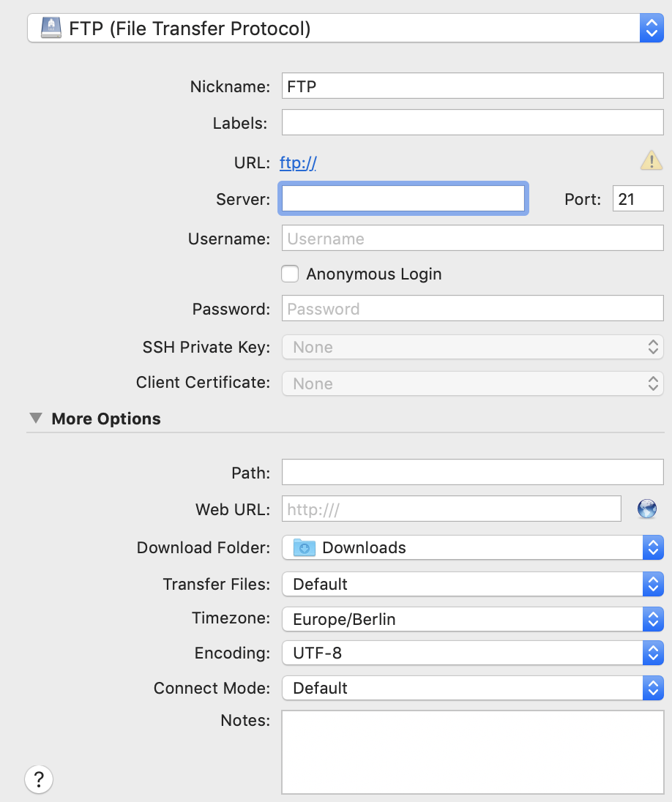Screen dimensions: 672x802
Task: Open the Encoding UTF-8 dropdown
Action: pos(472,653)
